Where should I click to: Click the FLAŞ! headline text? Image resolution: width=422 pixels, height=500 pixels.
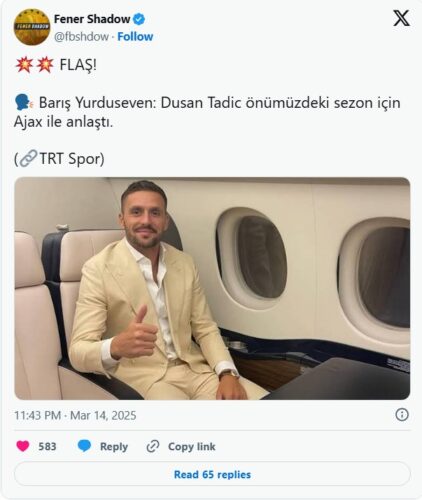(78, 65)
